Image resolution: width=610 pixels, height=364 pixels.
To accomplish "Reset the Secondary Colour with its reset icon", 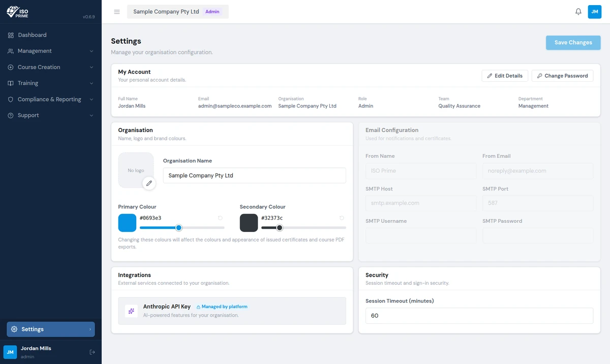I will tap(342, 218).
